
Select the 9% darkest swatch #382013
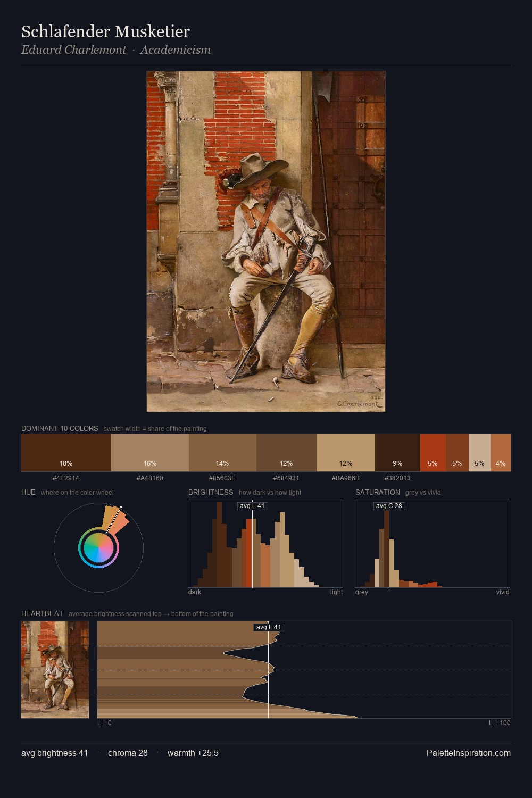[x=397, y=453]
